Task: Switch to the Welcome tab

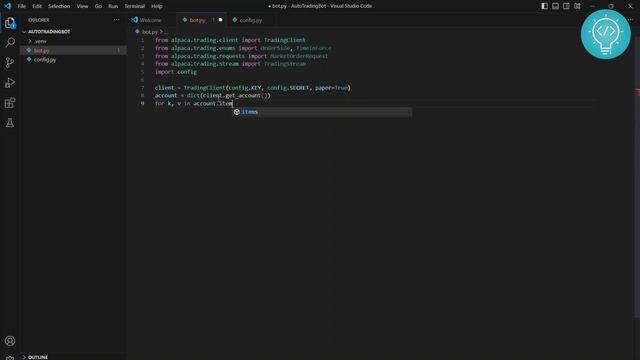Action: pos(152,20)
